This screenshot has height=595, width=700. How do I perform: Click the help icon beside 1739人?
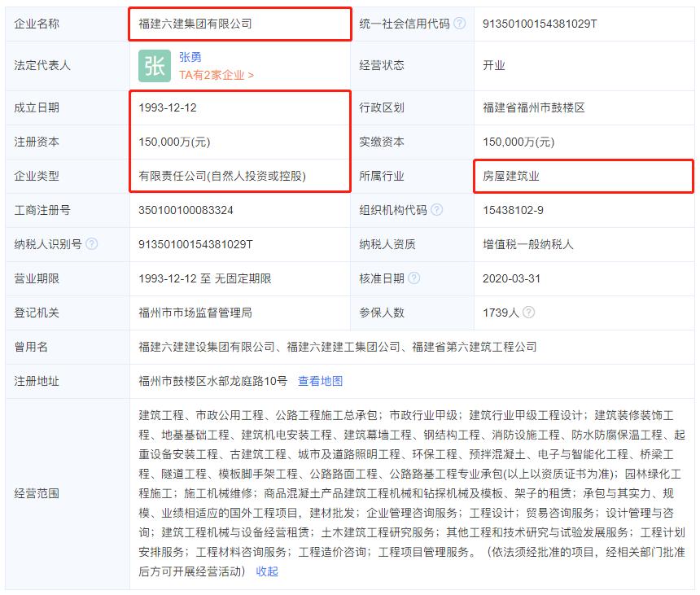[x=528, y=312]
